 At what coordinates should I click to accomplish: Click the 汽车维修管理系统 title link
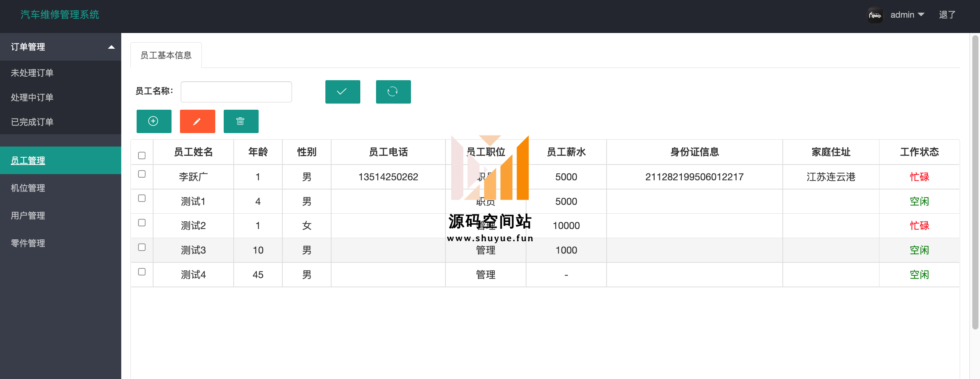coord(60,15)
